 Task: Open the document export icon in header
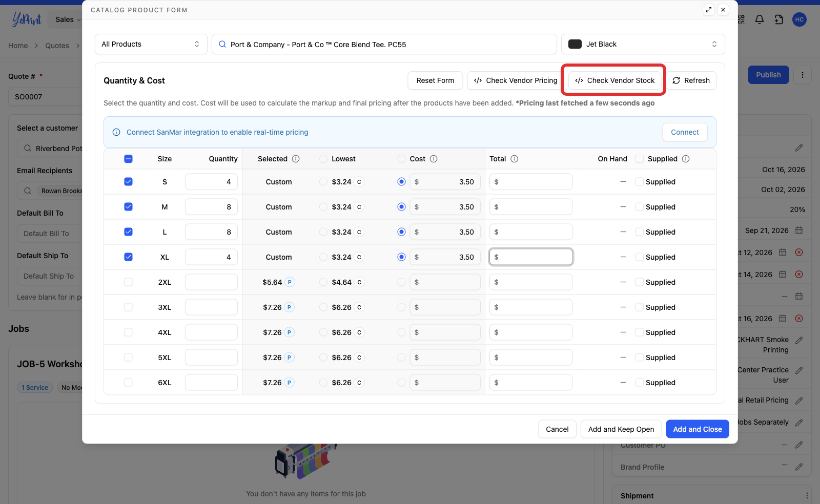click(779, 19)
